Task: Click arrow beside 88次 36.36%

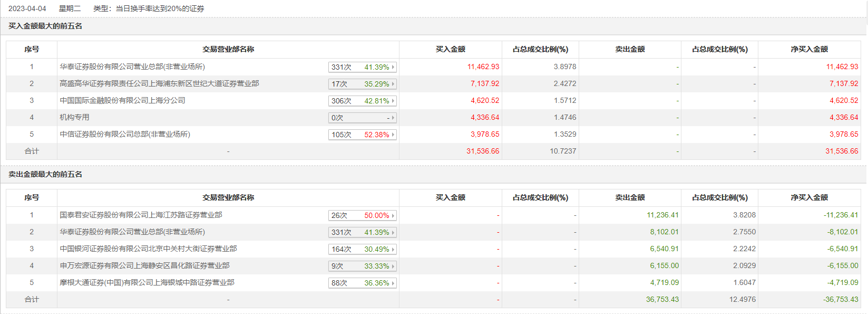Action: 393,283
